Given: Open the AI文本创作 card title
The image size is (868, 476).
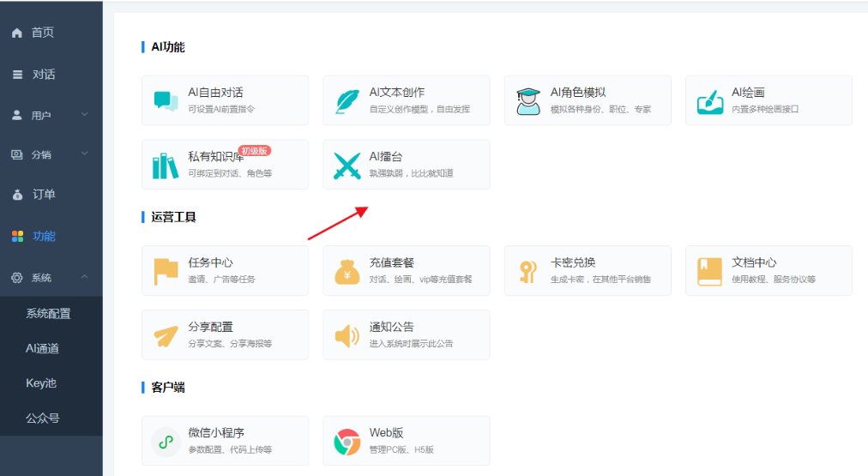Looking at the screenshot, I should (x=397, y=93).
